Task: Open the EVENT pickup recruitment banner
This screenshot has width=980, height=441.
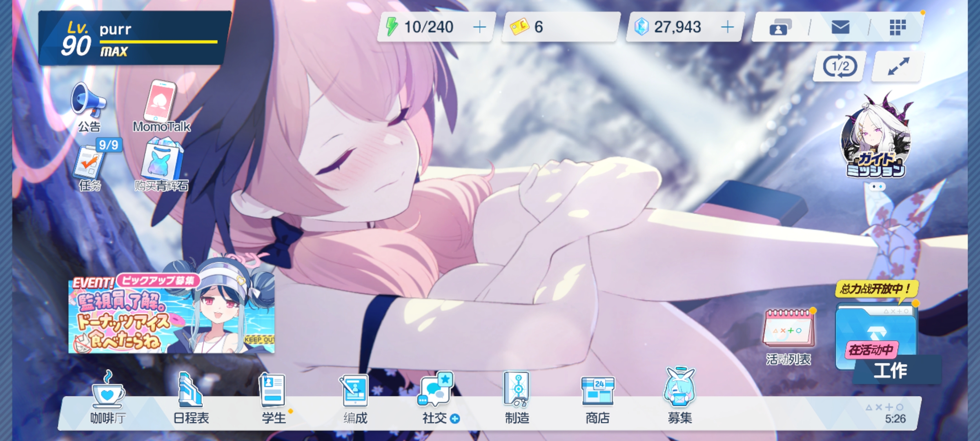Action: (x=171, y=312)
